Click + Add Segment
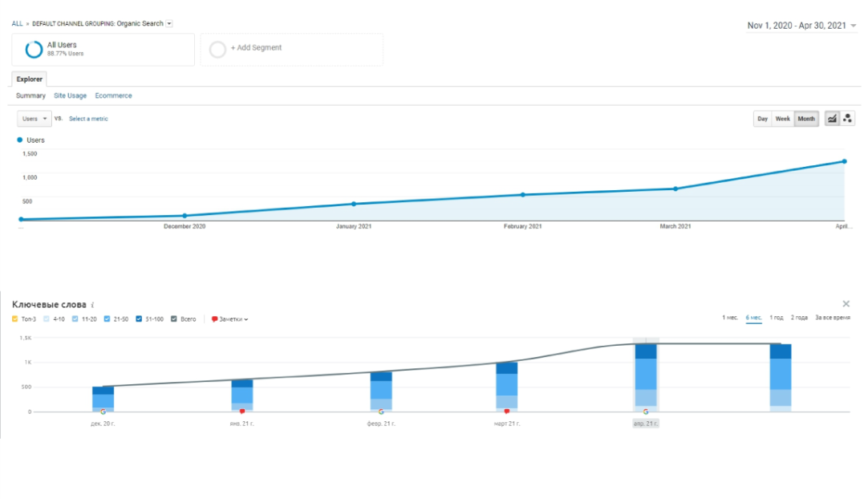Image resolution: width=868 pixels, height=499 pixels. (x=256, y=47)
